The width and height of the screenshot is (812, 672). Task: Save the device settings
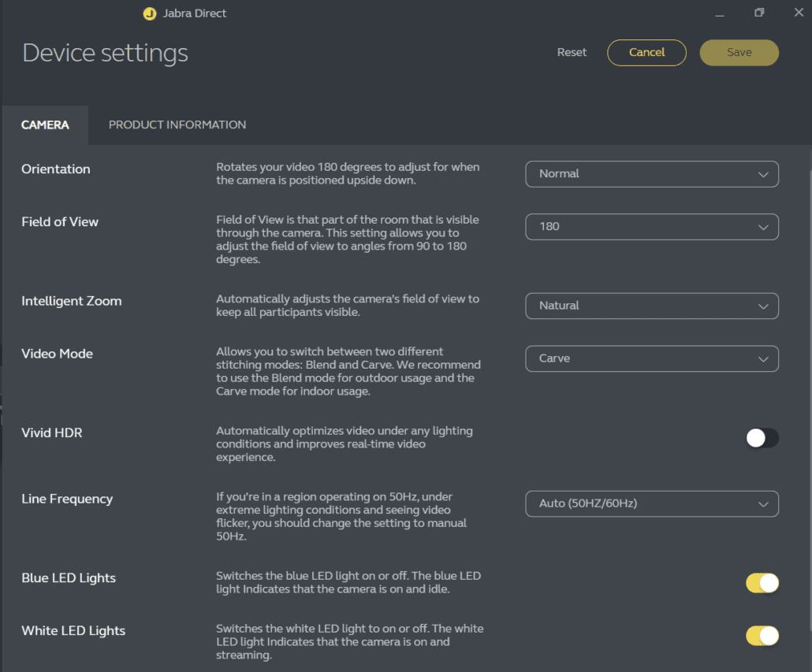tap(739, 53)
